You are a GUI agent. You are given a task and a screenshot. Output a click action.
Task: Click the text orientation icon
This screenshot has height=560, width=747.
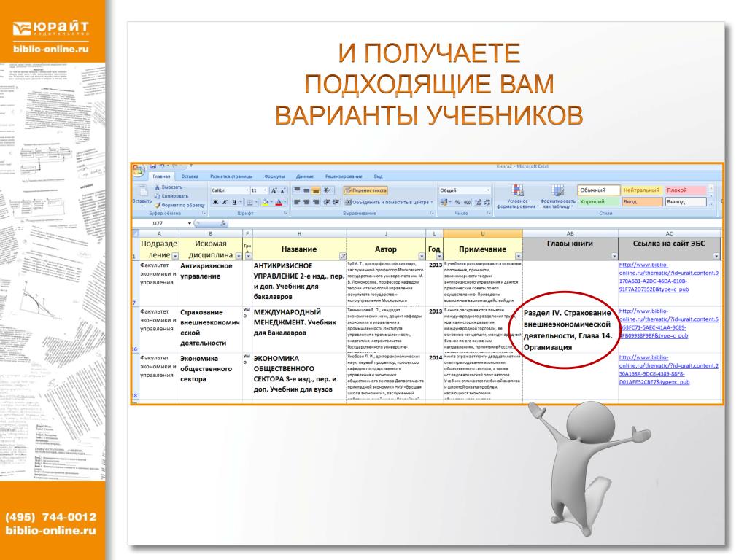click(x=328, y=190)
